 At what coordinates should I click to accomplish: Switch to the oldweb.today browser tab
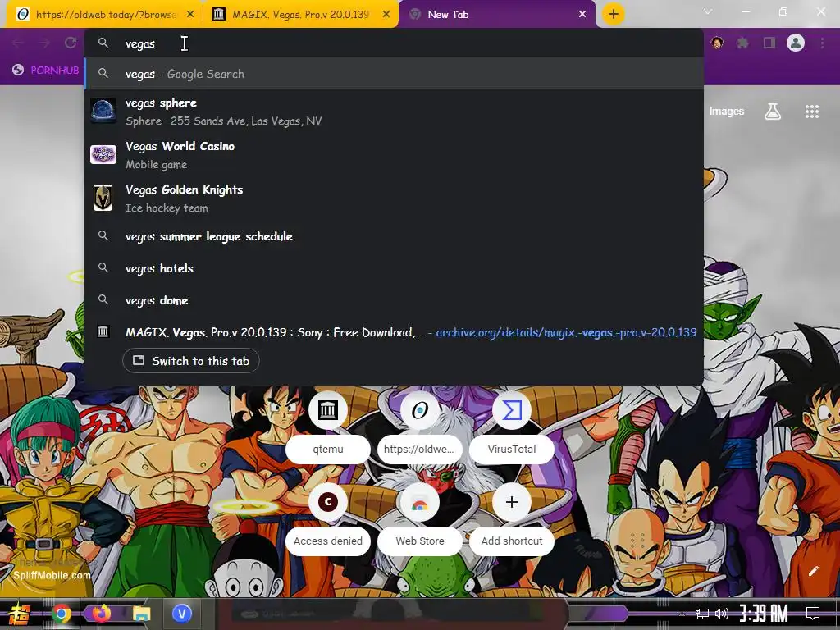point(104,15)
